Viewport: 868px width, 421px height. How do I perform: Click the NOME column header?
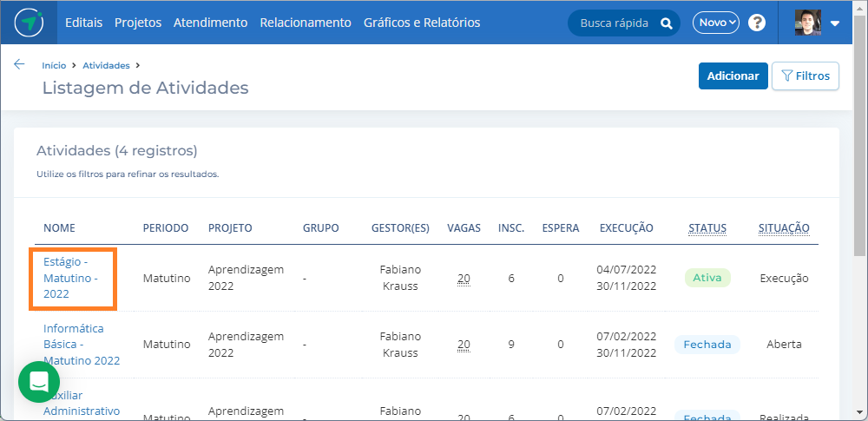[x=59, y=228]
